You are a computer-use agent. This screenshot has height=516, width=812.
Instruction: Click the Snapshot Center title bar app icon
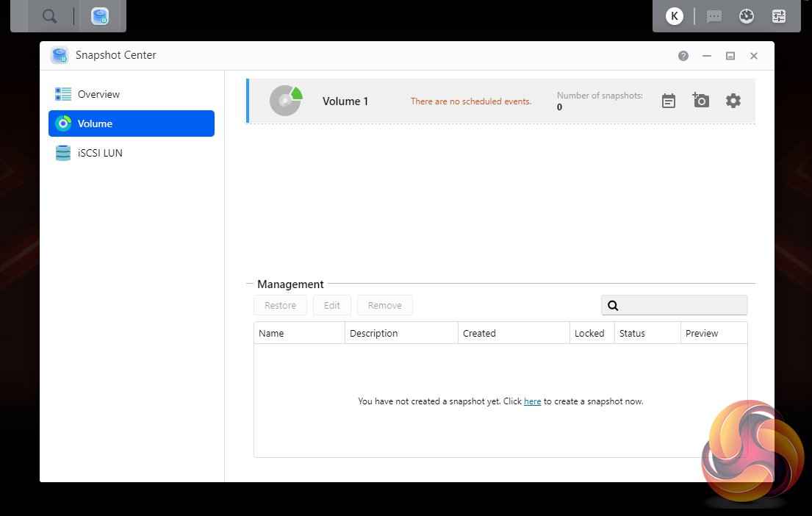pos(60,55)
